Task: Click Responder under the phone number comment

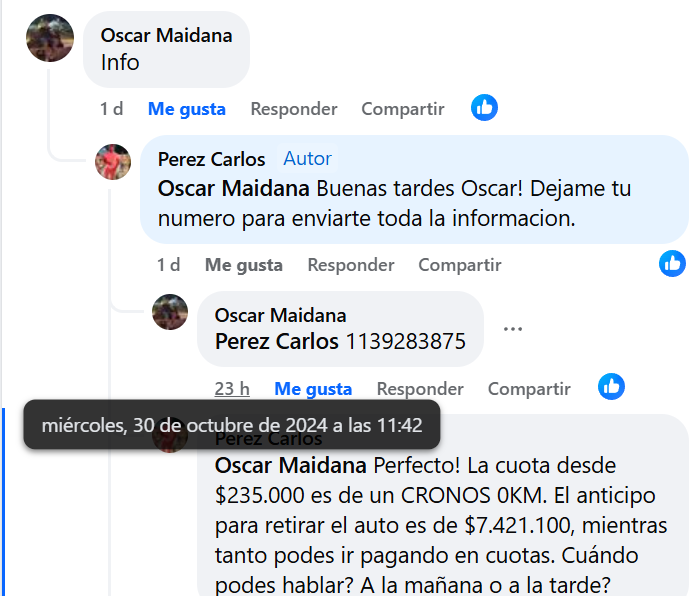Action: [420, 389]
